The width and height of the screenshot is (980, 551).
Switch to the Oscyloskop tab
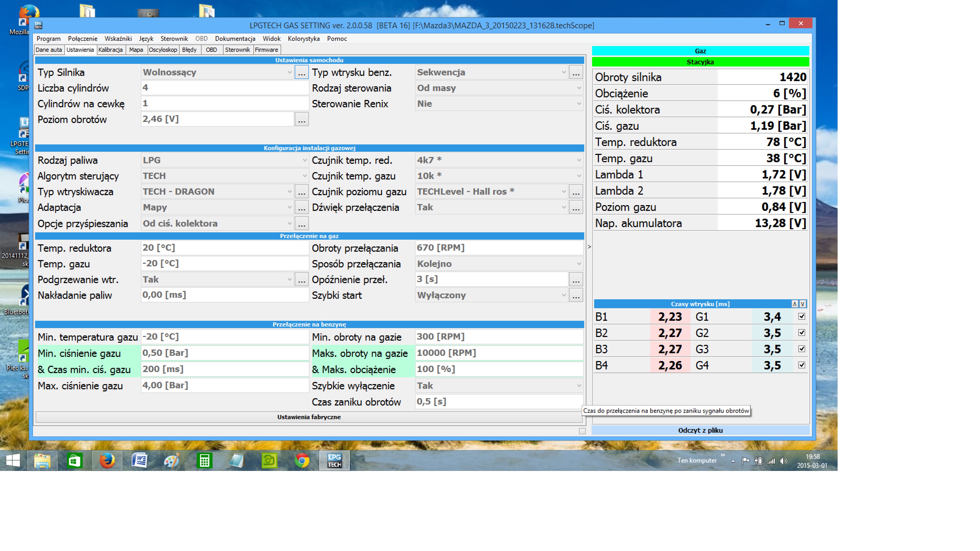[x=163, y=50]
